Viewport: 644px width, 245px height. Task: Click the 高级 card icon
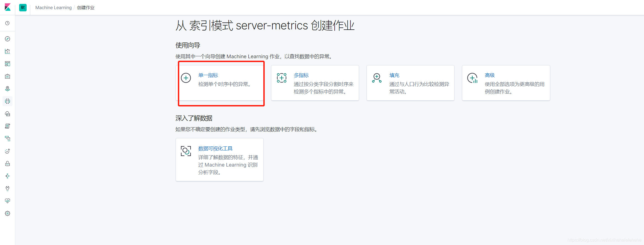point(472,78)
